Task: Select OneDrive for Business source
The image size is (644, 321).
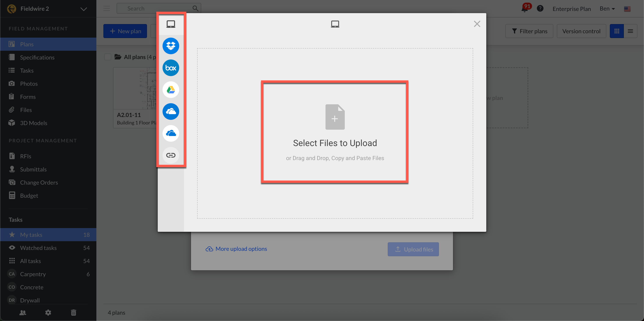Action: (171, 112)
